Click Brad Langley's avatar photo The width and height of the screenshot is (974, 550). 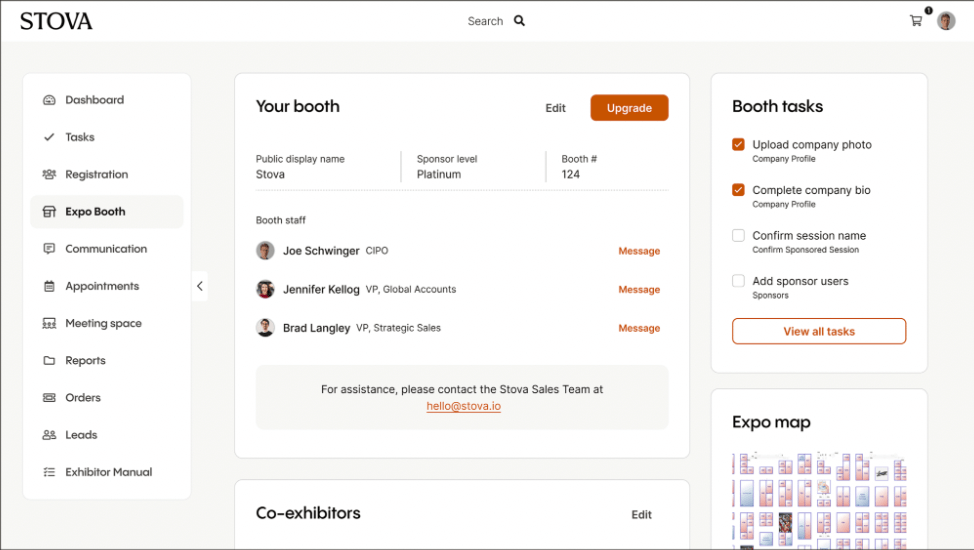point(265,328)
